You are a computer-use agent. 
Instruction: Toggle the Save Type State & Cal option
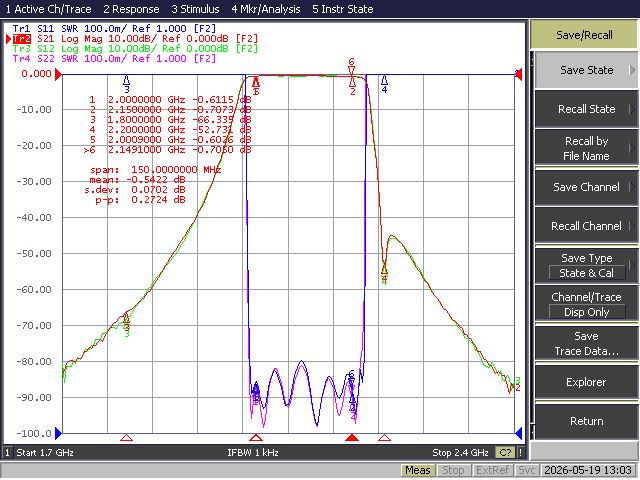[586, 265]
